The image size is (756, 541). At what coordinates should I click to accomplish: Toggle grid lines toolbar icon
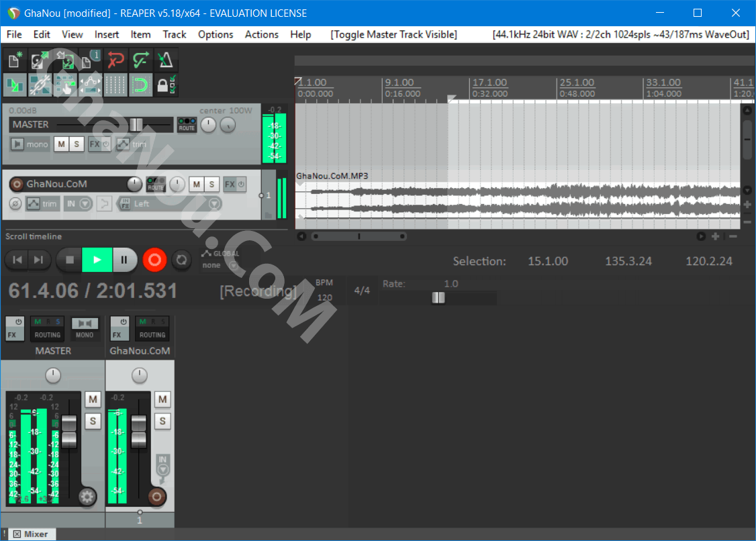pyautogui.click(x=115, y=85)
